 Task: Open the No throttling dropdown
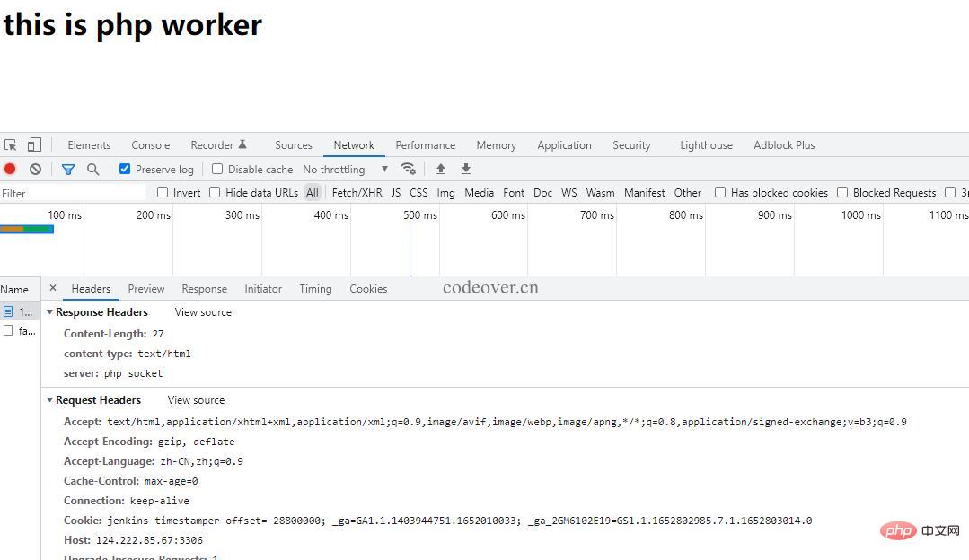pyautogui.click(x=346, y=170)
